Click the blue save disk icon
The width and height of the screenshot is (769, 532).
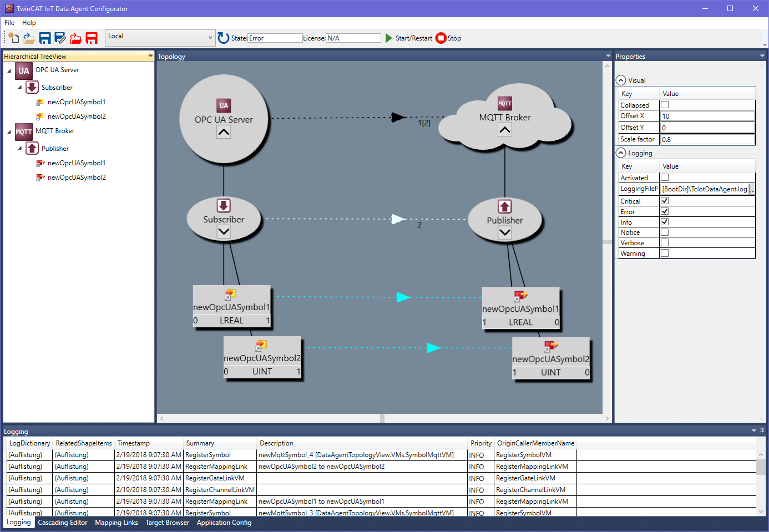[x=45, y=38]
